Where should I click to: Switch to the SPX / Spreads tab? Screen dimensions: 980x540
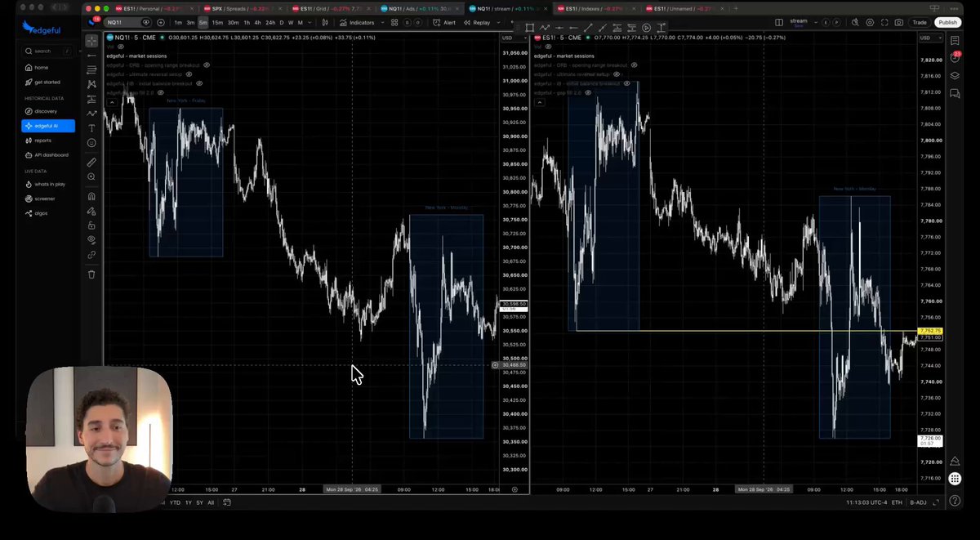click(x=244, y=8)
